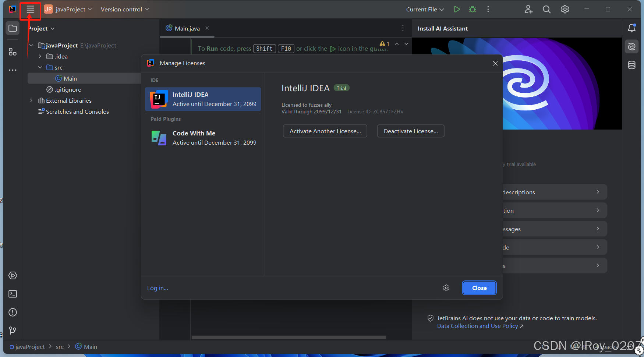Click javaProject breadcrumb in status bar
The image size is (644, 357).
click(x=28, y=347)
